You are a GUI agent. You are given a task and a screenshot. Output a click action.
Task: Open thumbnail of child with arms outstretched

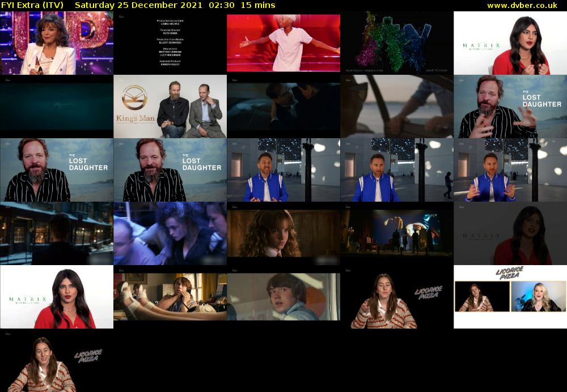pyautogui.click(x=283, y=43)
